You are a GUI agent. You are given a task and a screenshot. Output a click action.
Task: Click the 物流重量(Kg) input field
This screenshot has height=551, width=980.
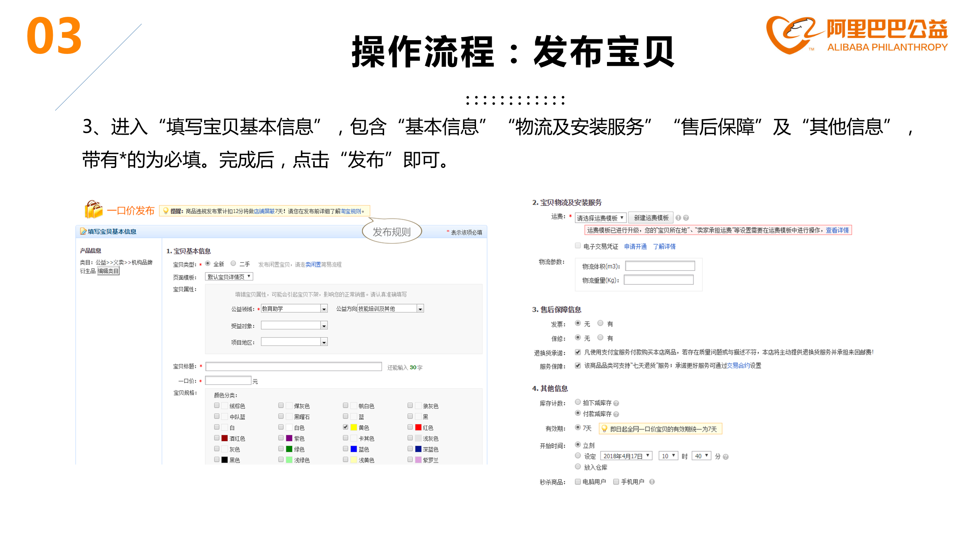pyautogui.click(x=659, y=280)
